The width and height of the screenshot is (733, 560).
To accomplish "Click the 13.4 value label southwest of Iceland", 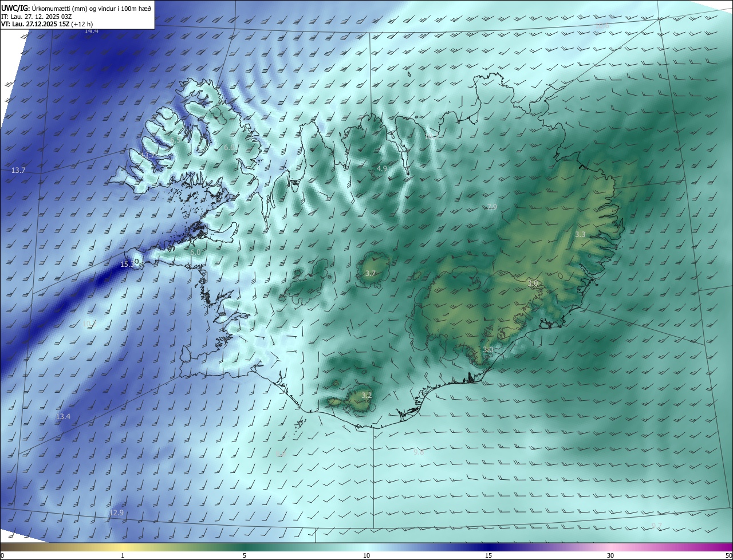I will tap(63, 417).
